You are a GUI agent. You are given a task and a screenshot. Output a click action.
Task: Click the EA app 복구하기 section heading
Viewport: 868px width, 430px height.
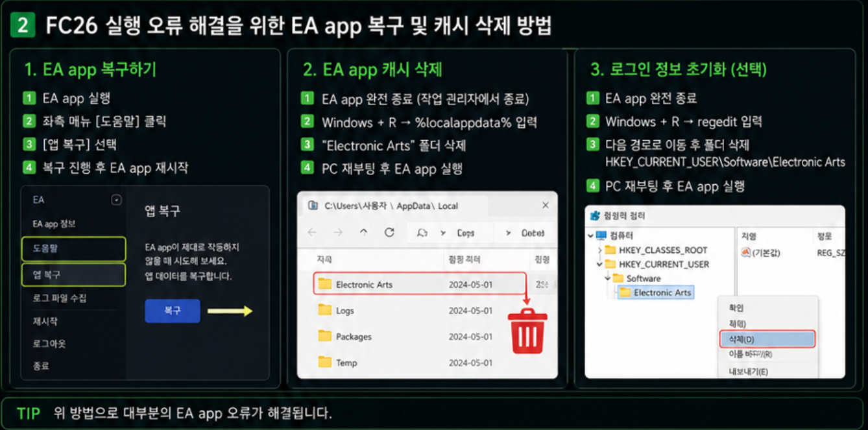point(90,69)
